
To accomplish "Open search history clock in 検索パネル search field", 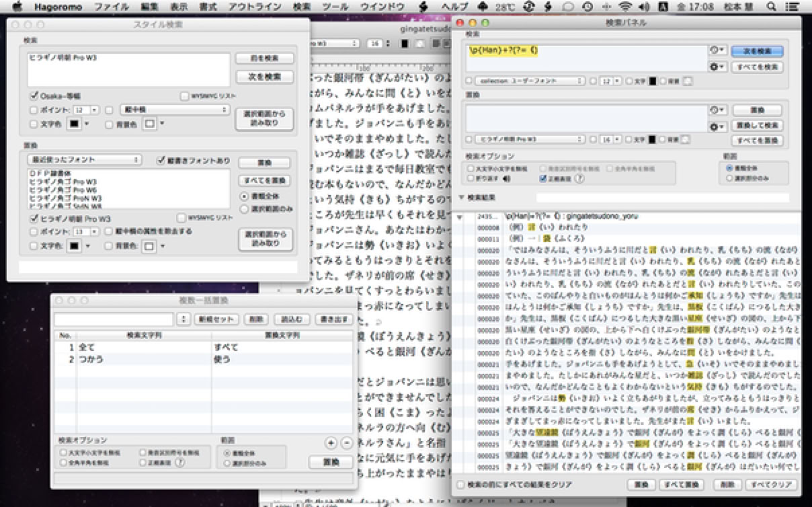I will [717, 50].
